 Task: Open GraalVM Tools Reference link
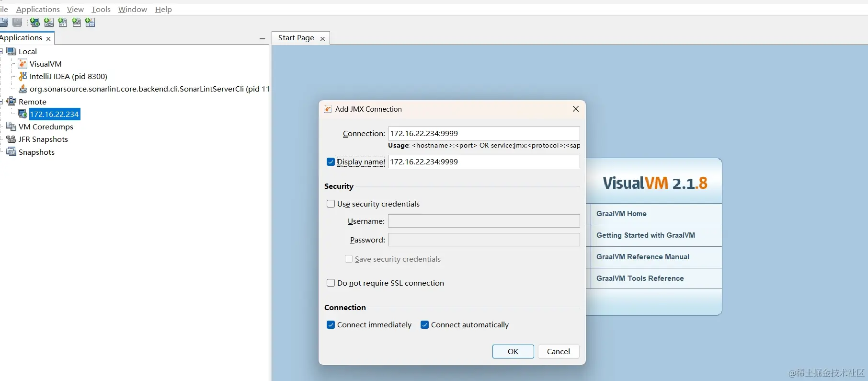click(640, 278)
